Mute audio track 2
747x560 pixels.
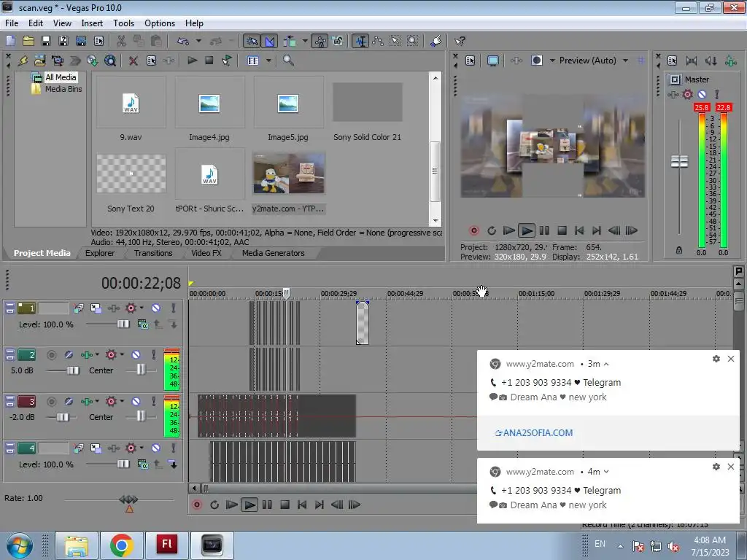(x=136, y=355)
